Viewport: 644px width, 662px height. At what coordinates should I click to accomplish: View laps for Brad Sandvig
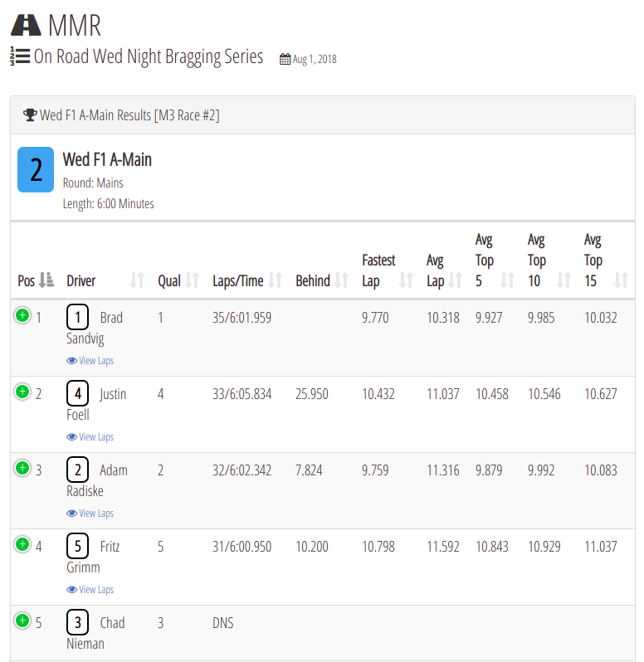(x=90, y=361)
